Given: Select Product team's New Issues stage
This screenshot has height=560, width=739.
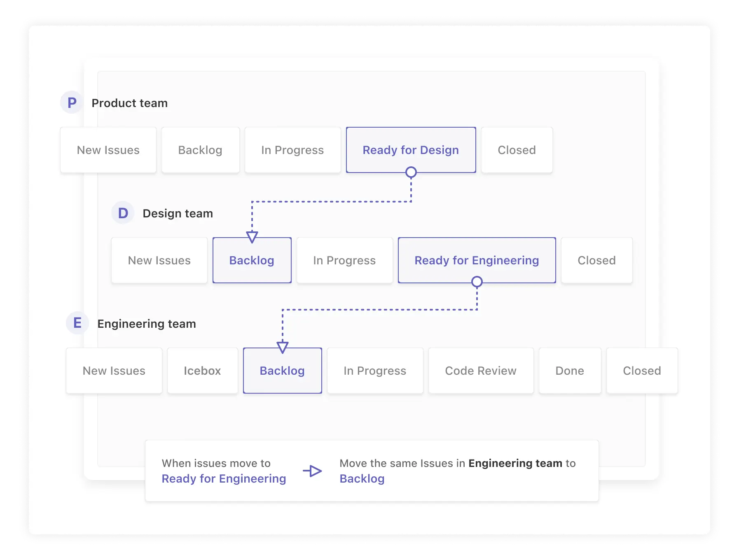Looking at the screenshot, I should pyautogui.click(x=108, y=150).
